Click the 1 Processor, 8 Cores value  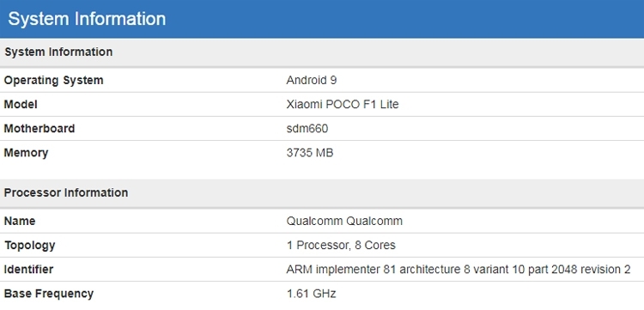(341, 245)
